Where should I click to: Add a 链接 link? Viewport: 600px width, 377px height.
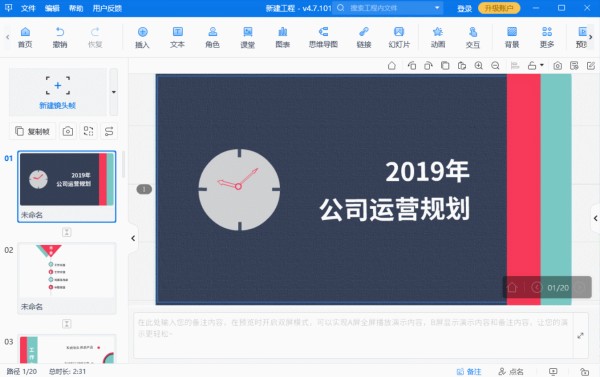(364, 37)
